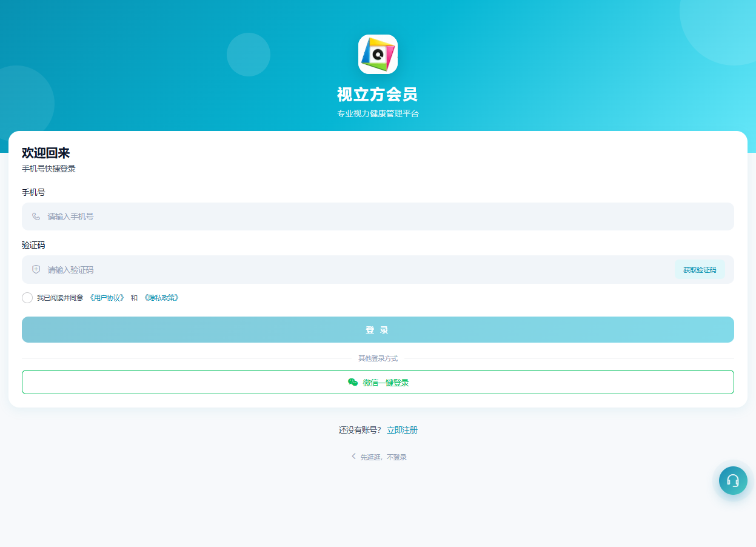Image resolution: width=756 pixels, height=547 pixels.
Task: Click the 登录 button
Action: pos(378,330)
